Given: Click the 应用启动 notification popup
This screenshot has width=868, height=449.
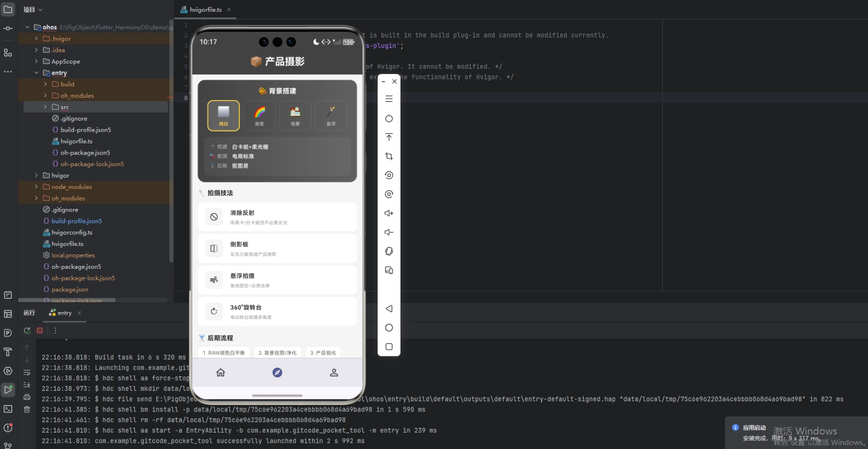Looking at the screenshot, I should (797, 433).
